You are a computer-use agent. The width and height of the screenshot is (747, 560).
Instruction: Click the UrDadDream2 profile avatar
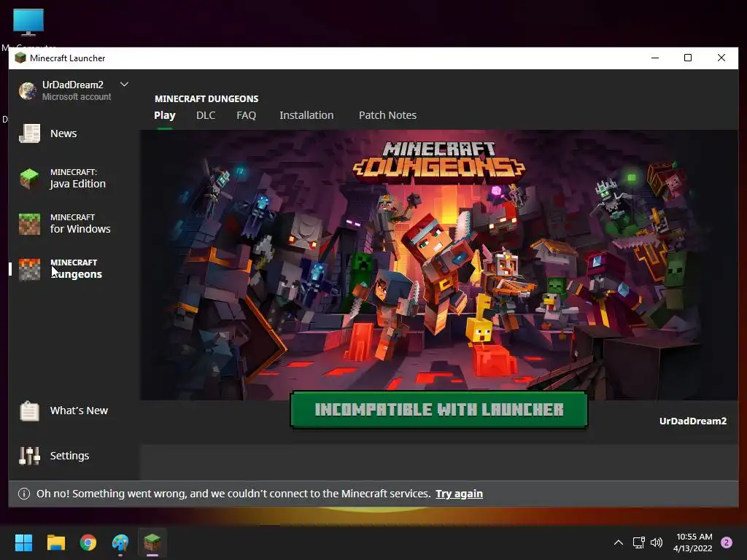click(28, 90)
